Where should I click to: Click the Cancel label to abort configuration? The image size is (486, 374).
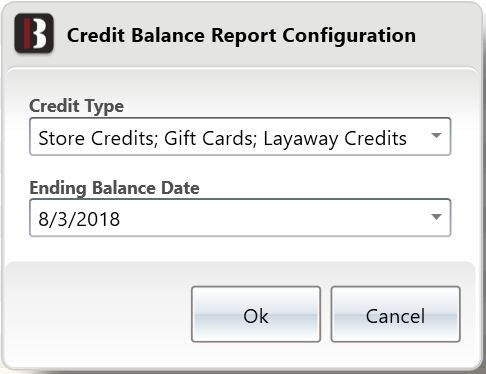point(395,316)
